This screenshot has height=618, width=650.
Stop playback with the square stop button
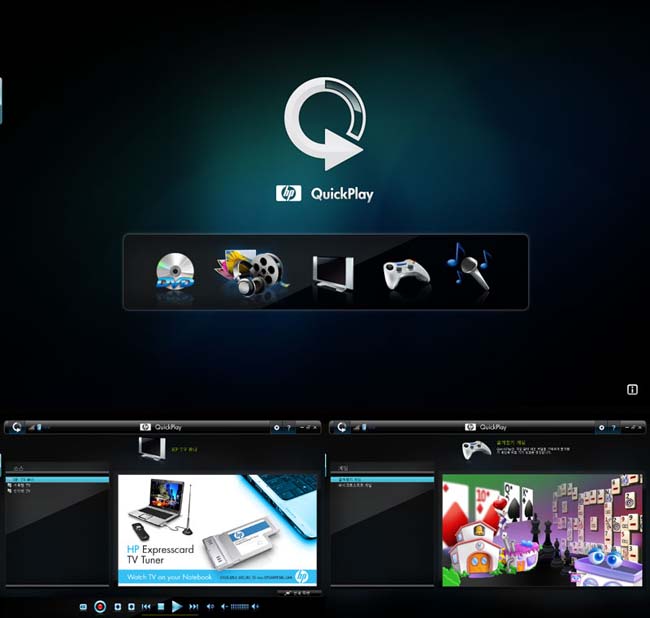pyautogui.click(x=161, y=607)
